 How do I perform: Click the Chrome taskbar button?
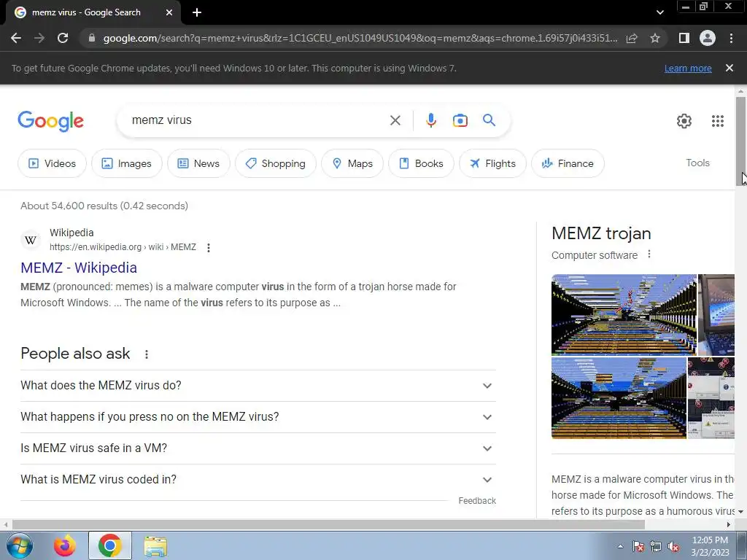click(x=109, y=545)
